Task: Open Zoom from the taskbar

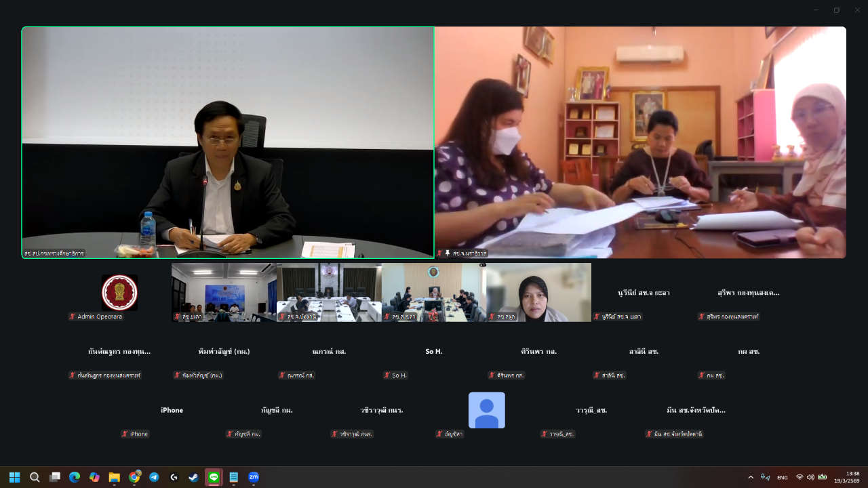Action: (254, 477)
